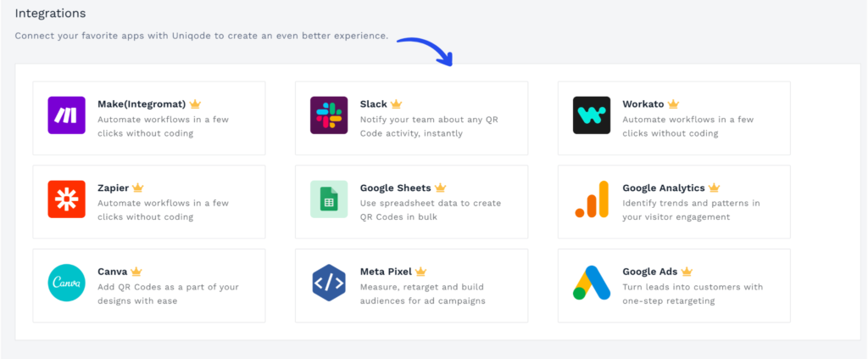Select the Google Sheets title text

(395, 188)
